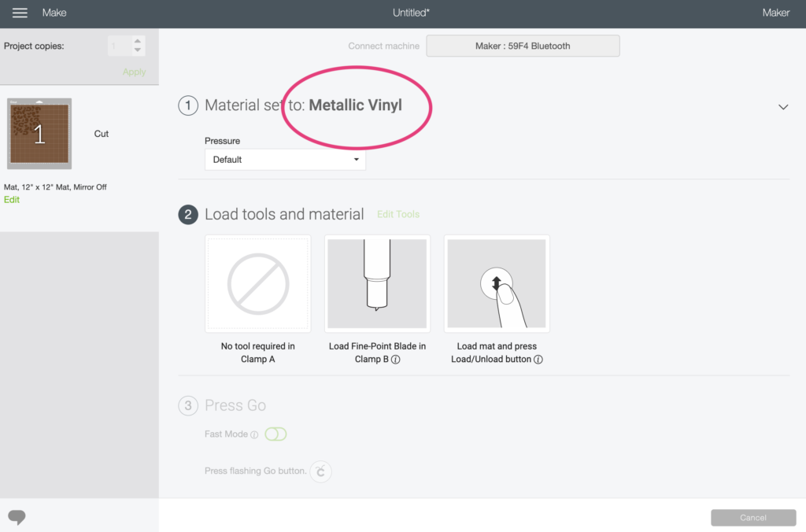Click info icon beside Clamp B
Image resolution: width=806 pixels, height=532 pixels.
click(395, 360)
